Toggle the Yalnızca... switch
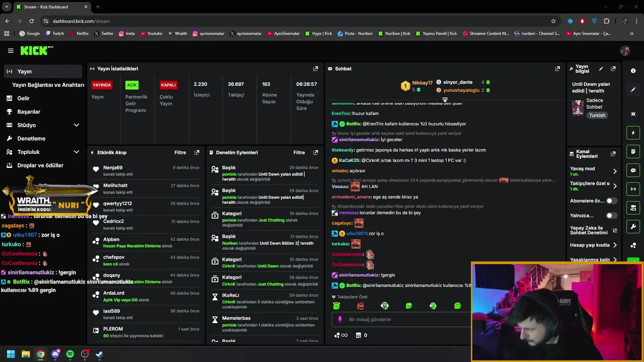 (x=611, y=215)
